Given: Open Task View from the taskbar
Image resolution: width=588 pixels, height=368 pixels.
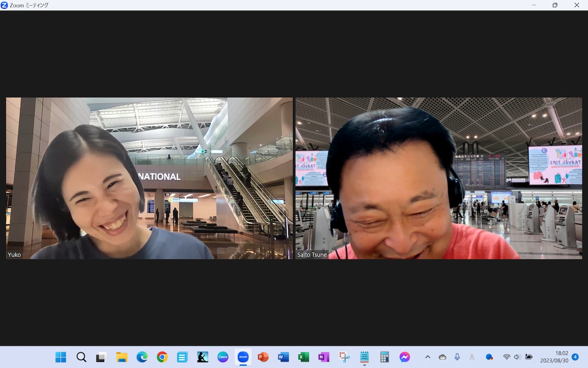Looking at the screenshot, I should tap(101, 357).
